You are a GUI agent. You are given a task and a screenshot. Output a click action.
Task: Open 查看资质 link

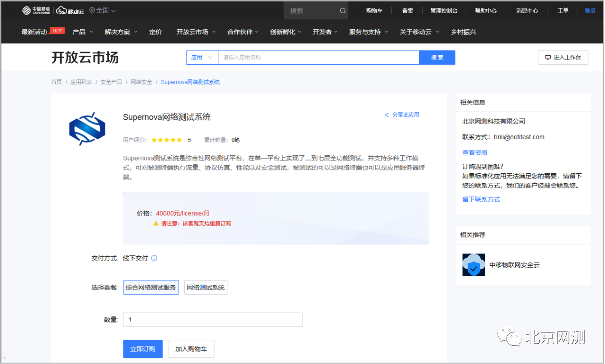[475, 153]
